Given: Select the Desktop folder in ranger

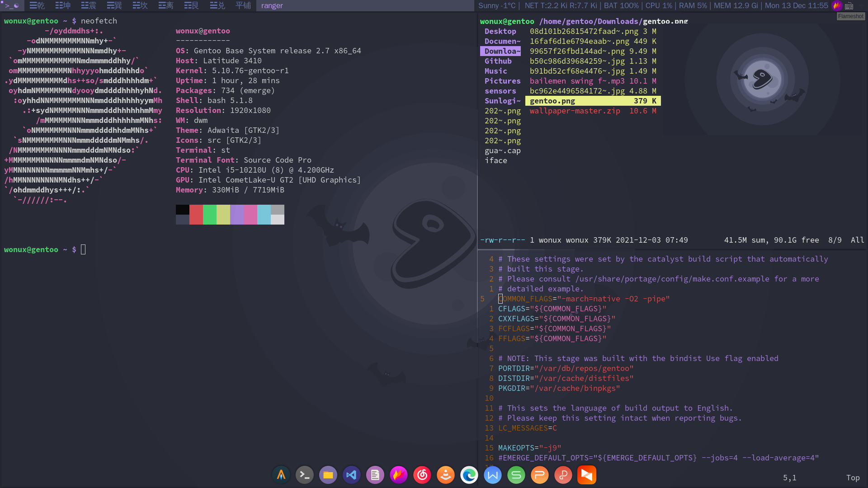Looking at the screenshot, I should [x=500, y=31].
